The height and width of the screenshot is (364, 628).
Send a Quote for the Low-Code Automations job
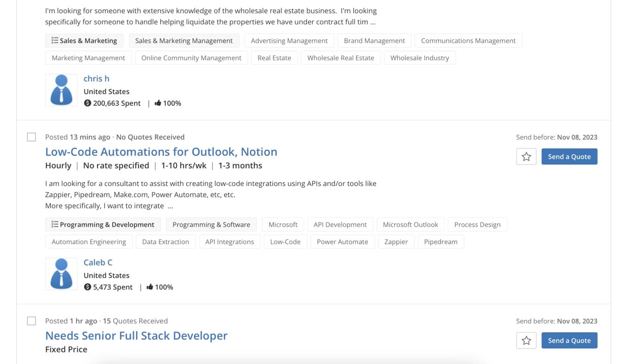(569, 156)
